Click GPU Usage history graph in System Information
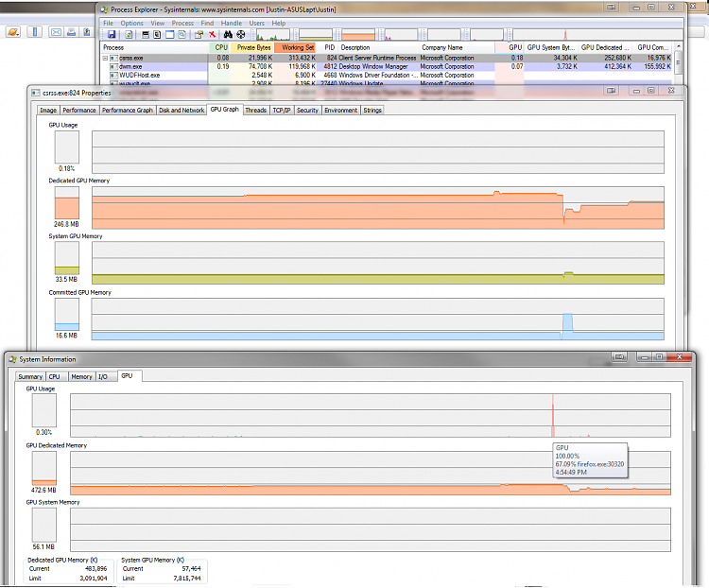This screenshot has height=588, width=709. (x=371, y=415)
